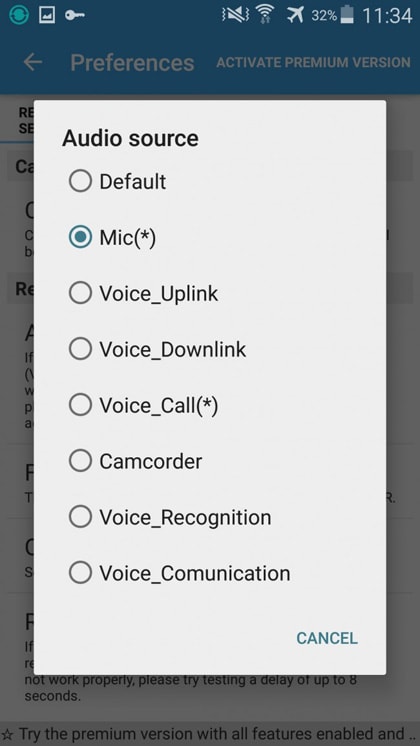Tap the vibrate mute status icon

pos(235,15)
